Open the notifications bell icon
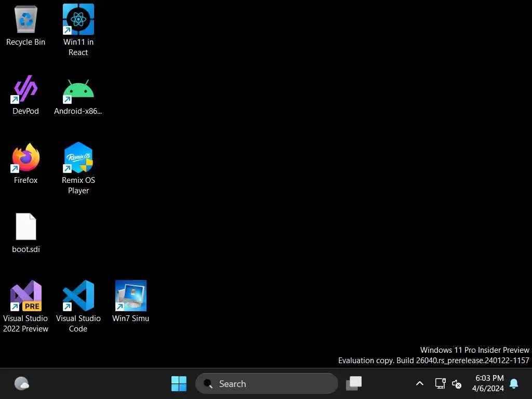 tap(514, 383)
